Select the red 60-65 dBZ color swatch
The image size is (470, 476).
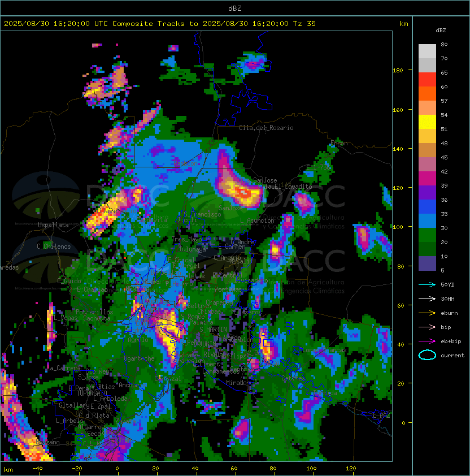tap(427, 80)
